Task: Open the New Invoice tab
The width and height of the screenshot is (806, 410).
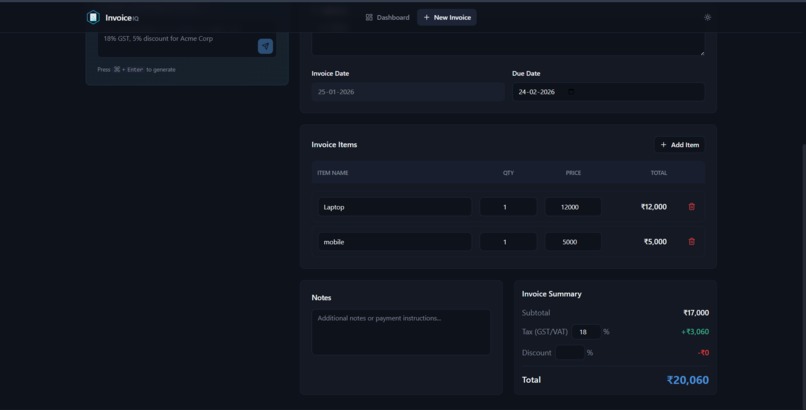Action: tap(447, 17)
